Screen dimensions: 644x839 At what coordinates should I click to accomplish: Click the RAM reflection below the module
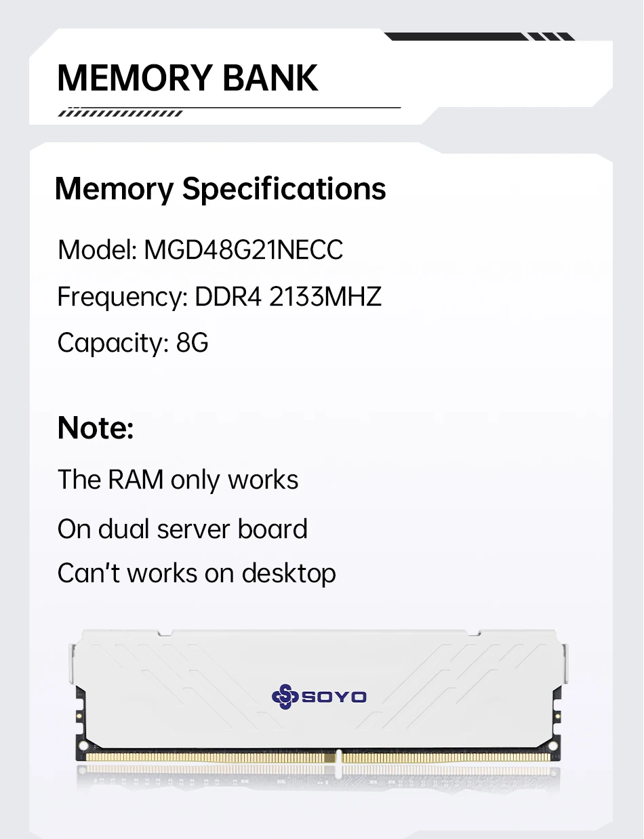coord(319,783)
